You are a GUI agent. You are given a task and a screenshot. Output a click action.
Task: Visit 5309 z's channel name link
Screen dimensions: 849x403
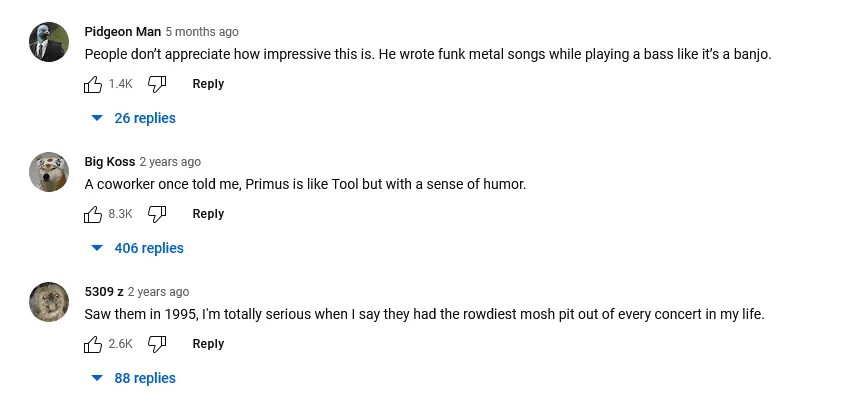click(103, 292)
